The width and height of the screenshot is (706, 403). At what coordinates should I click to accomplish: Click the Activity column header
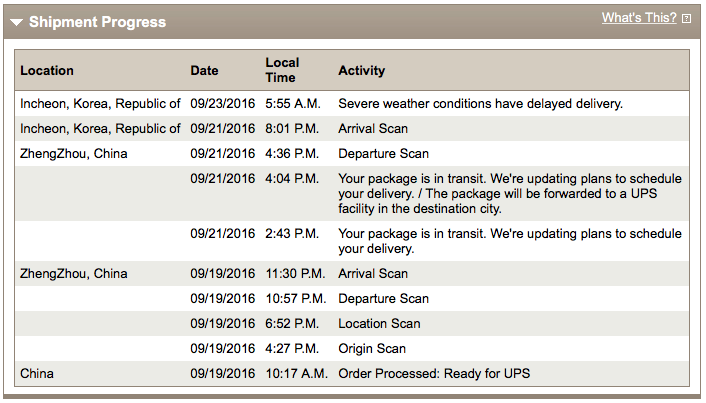361,71
